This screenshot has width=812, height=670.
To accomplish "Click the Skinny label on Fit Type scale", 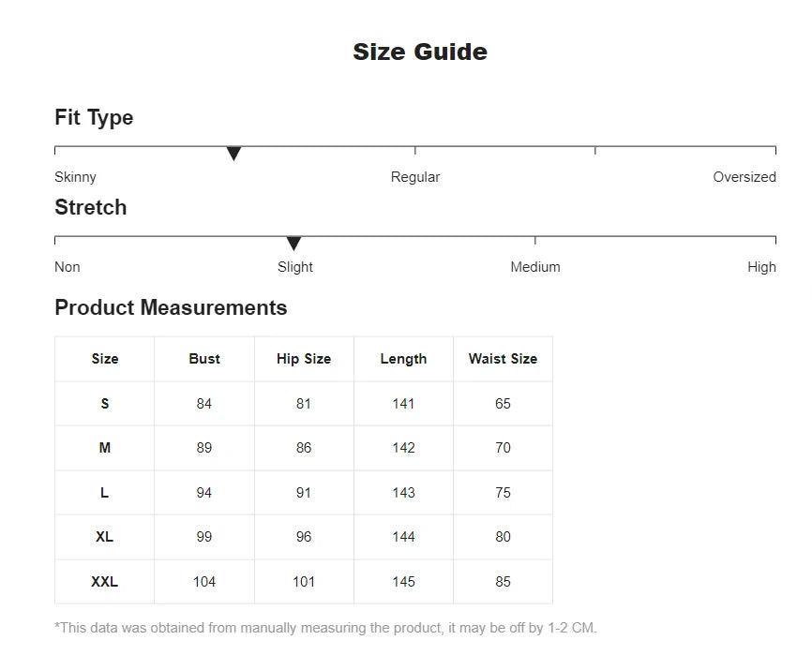I will coord(75,177).
